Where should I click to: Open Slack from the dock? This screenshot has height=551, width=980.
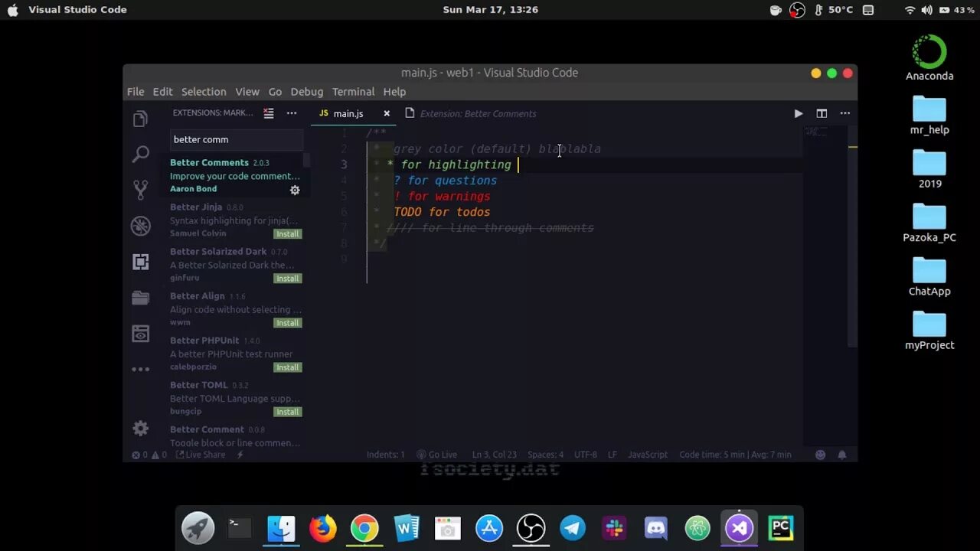614,528
